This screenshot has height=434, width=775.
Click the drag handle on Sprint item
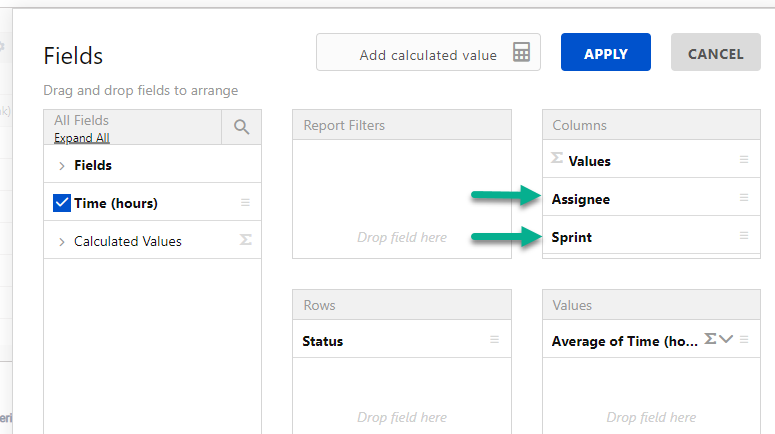[744, 235]
